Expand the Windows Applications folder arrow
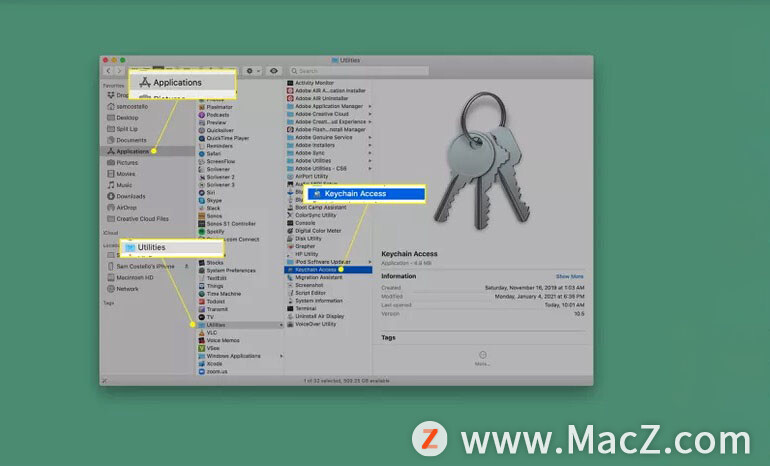Viewport: 770px width, 466px height. pyautogui.click(x=281, y=356)
